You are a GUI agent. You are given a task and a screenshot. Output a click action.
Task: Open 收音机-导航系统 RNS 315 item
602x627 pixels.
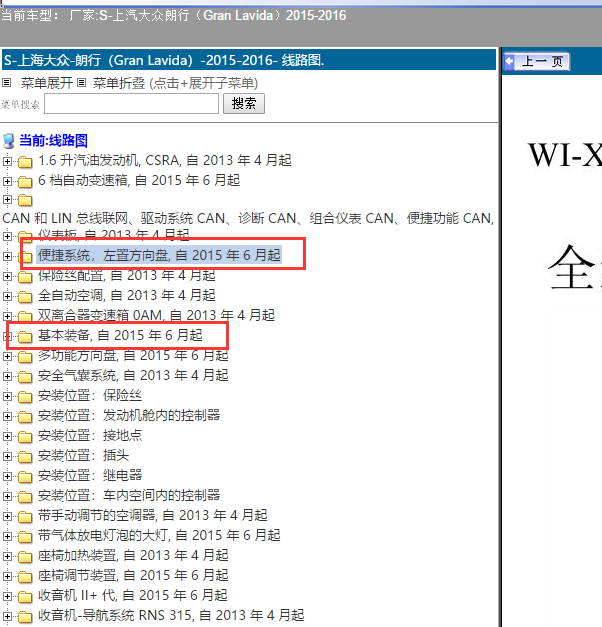171,615
